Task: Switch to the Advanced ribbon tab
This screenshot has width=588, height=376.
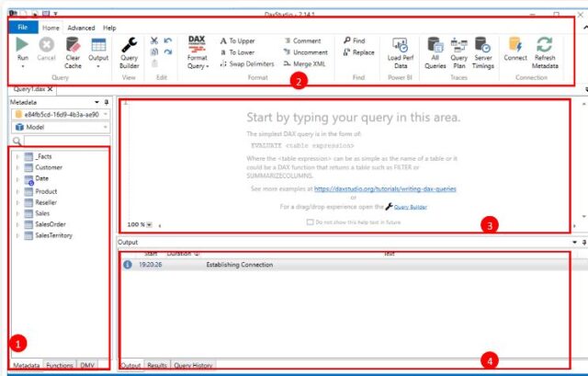Action: 81,28
